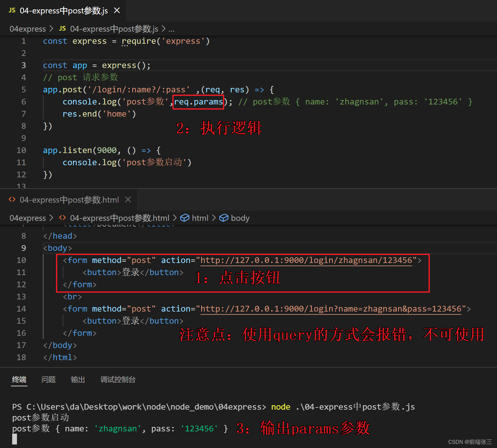Click the <br> tag on line 13
Image resolution: width=497 pixels, height=448 pixels.
(x=72, y=297)
